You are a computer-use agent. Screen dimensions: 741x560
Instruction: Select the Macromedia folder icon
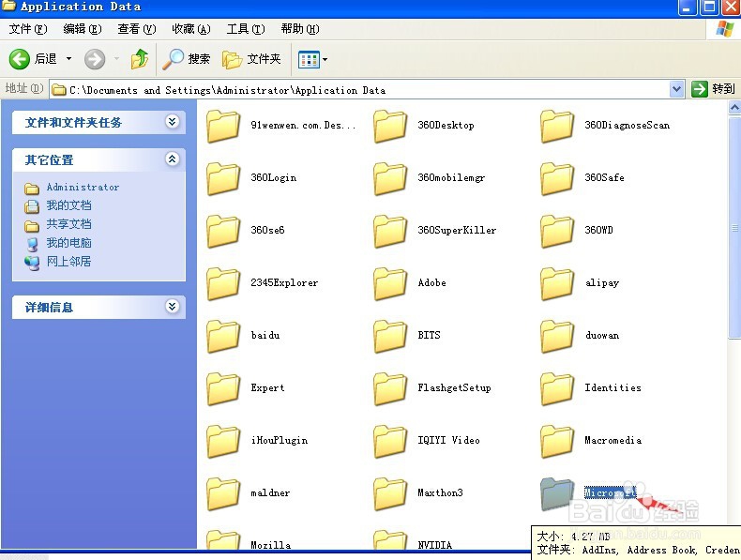point(558,441)
